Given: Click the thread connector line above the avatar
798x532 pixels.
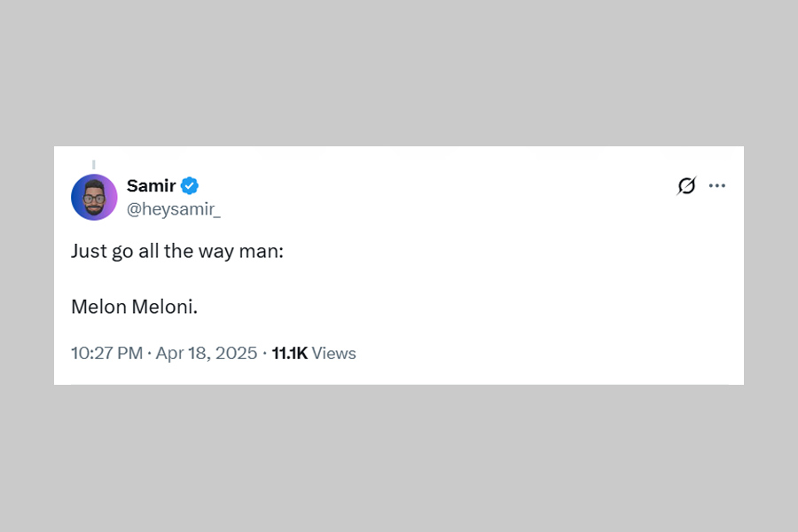Looking at the screenshot, I should [x=94, y=165].
